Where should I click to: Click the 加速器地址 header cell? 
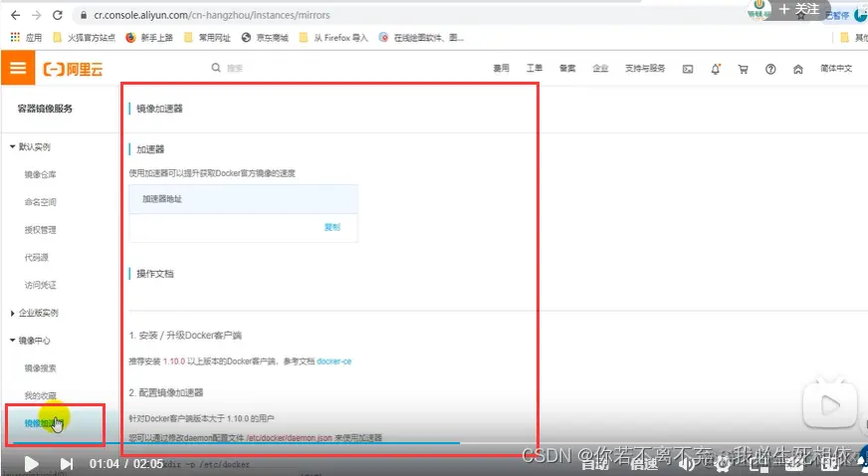tap(243, 199)
